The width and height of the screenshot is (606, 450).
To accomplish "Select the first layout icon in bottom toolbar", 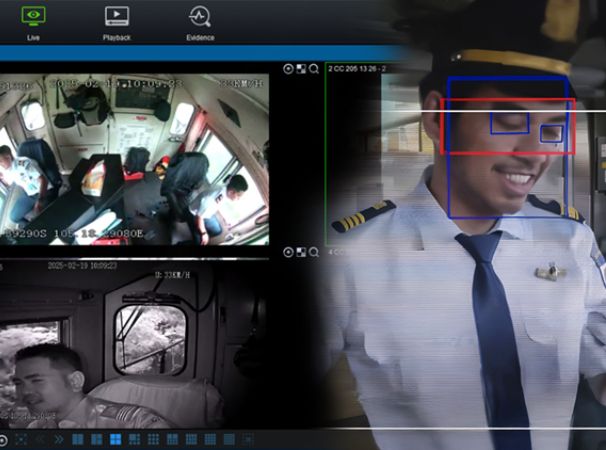I will click(78, 439).
